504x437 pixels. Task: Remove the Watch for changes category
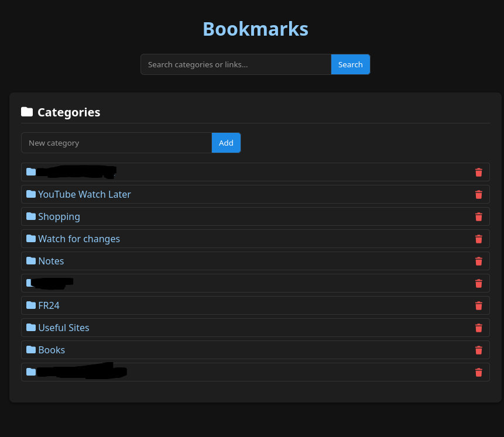pos(478,239)
